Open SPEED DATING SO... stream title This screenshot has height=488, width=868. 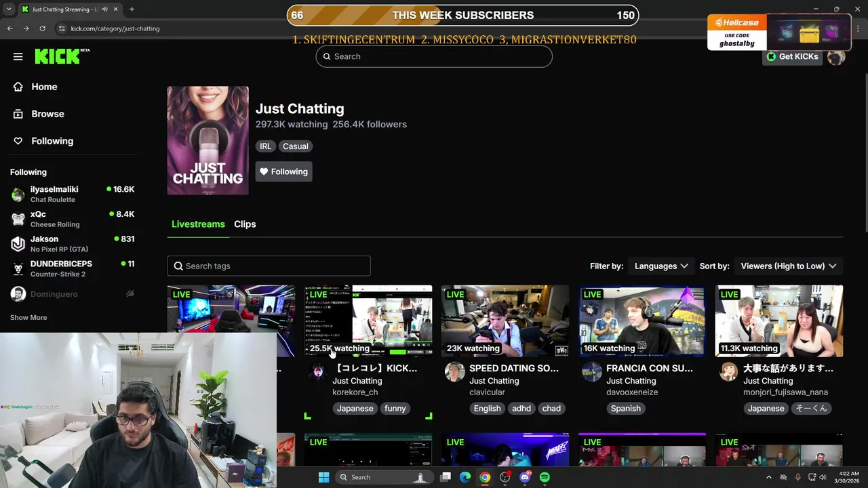click(514, 368)
